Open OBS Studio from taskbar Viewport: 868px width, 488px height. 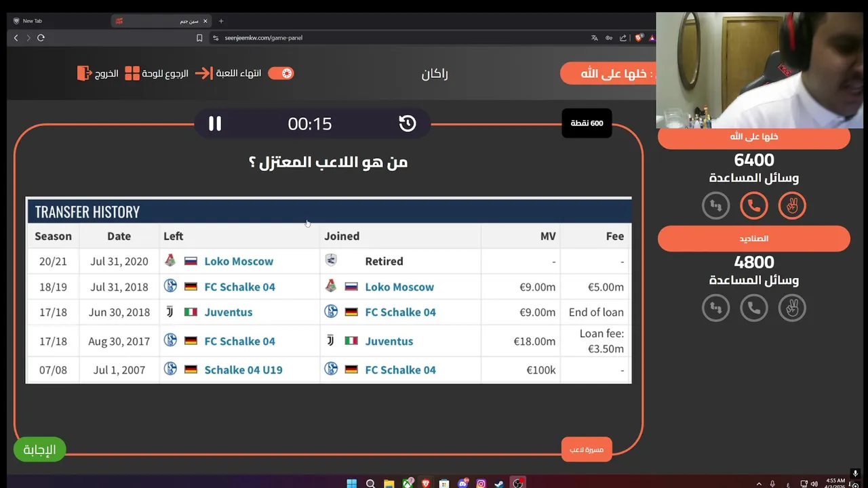pyautogui.click(x=518, y=483)
